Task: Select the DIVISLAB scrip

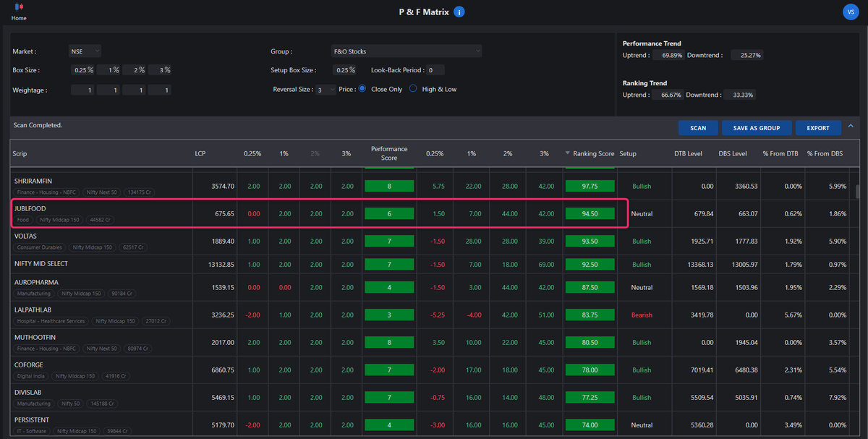Action: 29,393
